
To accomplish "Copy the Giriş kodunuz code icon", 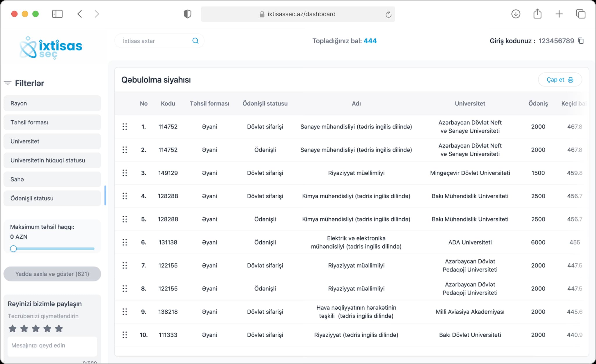I will coord(581,41).
